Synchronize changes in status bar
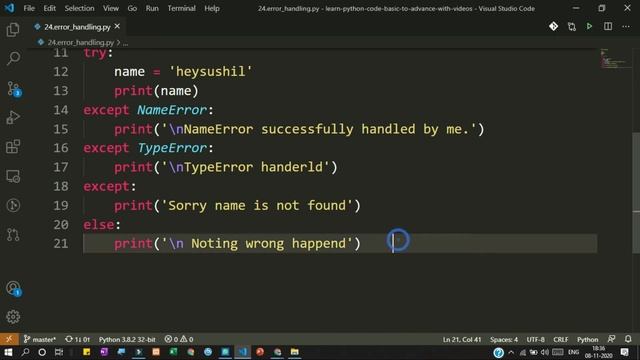 click(78, 340)
